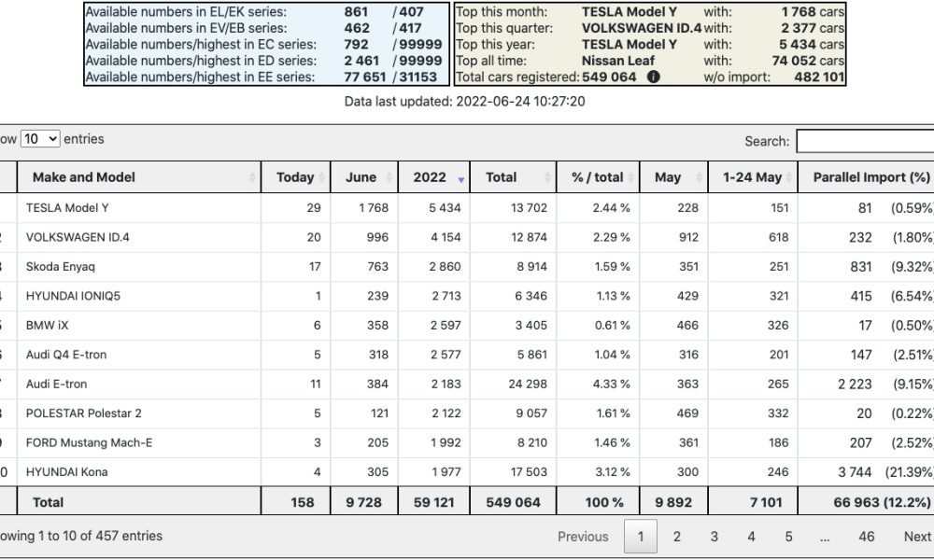Click Nissan Leaf in the top all time line
This screenshot has width=934, height=560.
pos(617,61)
